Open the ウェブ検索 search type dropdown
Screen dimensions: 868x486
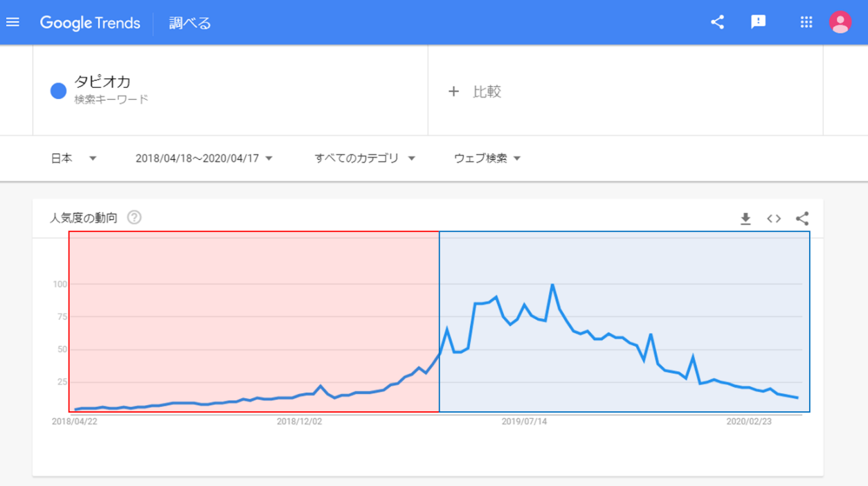[x=487, y=159]
